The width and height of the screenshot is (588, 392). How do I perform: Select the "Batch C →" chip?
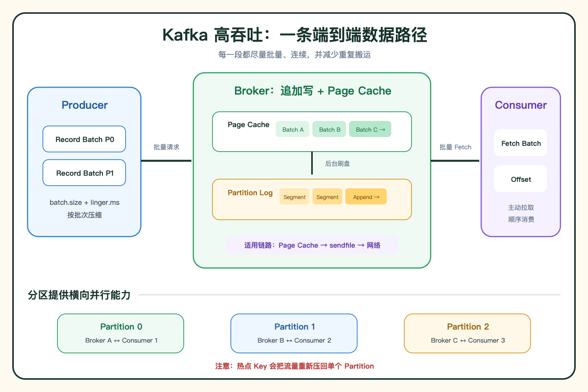[x=370, y=129]
